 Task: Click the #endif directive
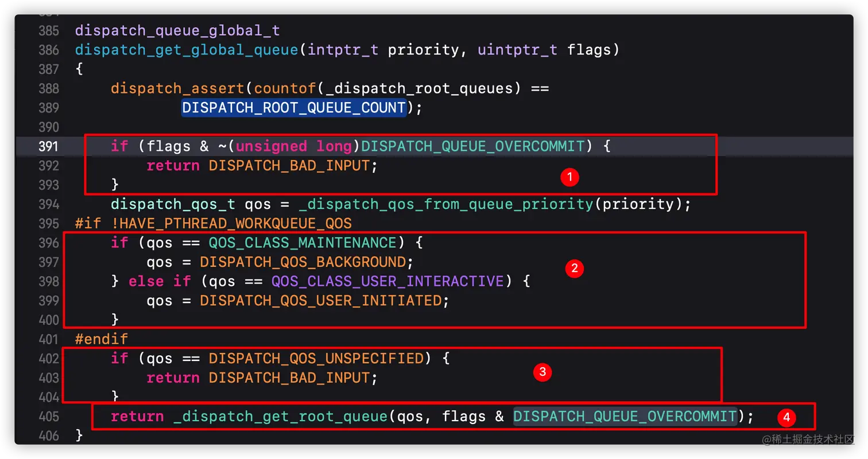102,339
